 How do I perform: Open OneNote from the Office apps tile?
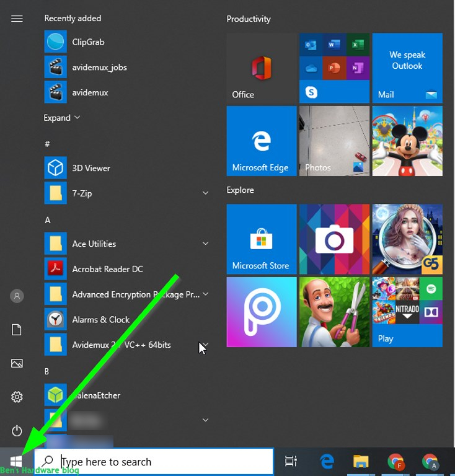[358, 68]
